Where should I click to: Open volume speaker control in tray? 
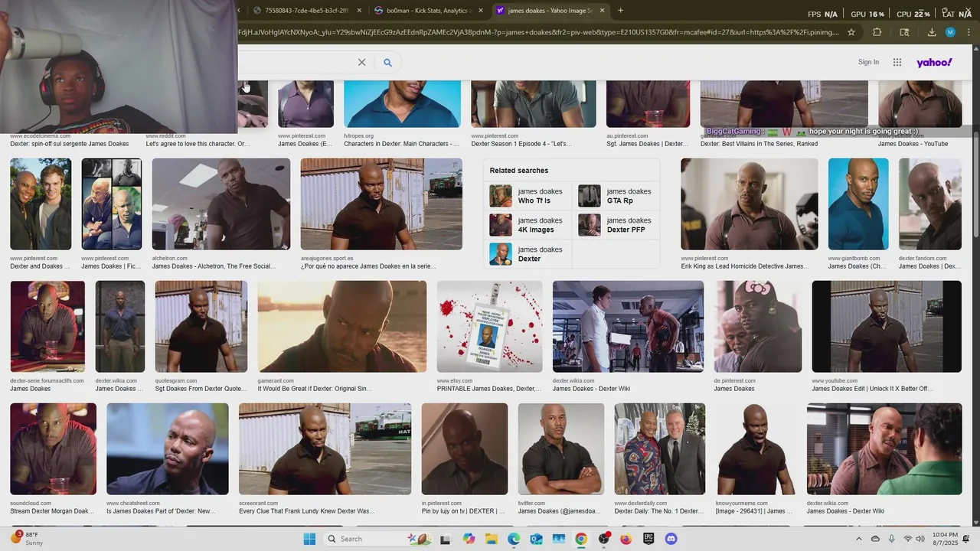922,539
